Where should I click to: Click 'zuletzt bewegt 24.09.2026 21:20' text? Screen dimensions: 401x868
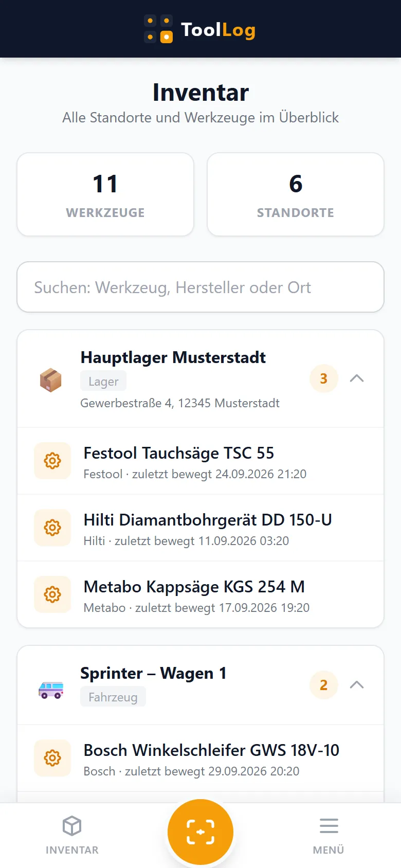coord(219,474)
